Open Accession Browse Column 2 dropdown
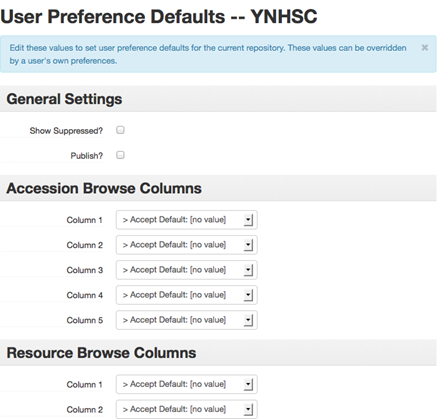The width and height of the screenshot is (441, 419). click(x=187, y=245)
